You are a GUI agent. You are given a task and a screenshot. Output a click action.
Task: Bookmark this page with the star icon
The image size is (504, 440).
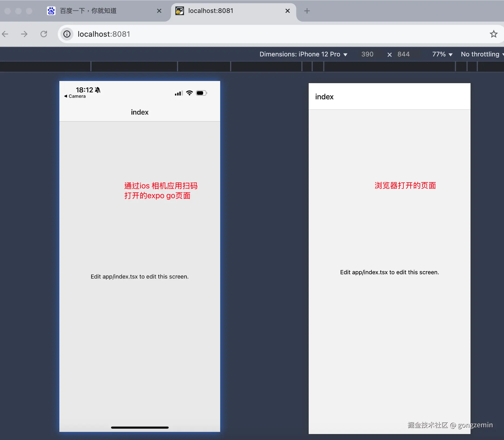point(493,34)
